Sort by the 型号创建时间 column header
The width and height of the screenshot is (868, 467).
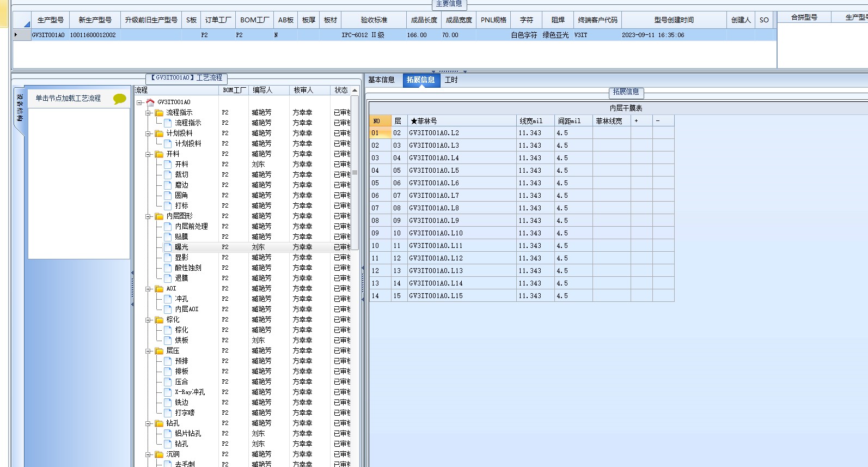[x=674, y=20]
